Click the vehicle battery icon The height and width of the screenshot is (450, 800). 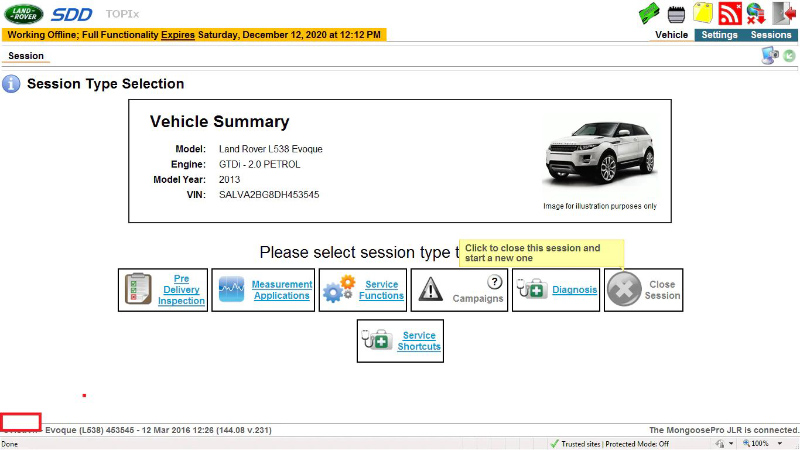[x=676, y=14]
